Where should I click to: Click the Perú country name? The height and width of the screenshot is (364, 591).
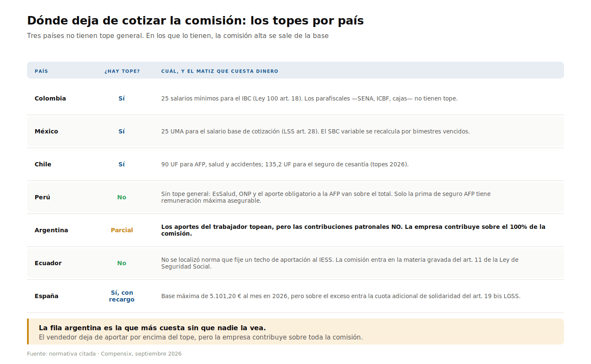coord(42,197)
